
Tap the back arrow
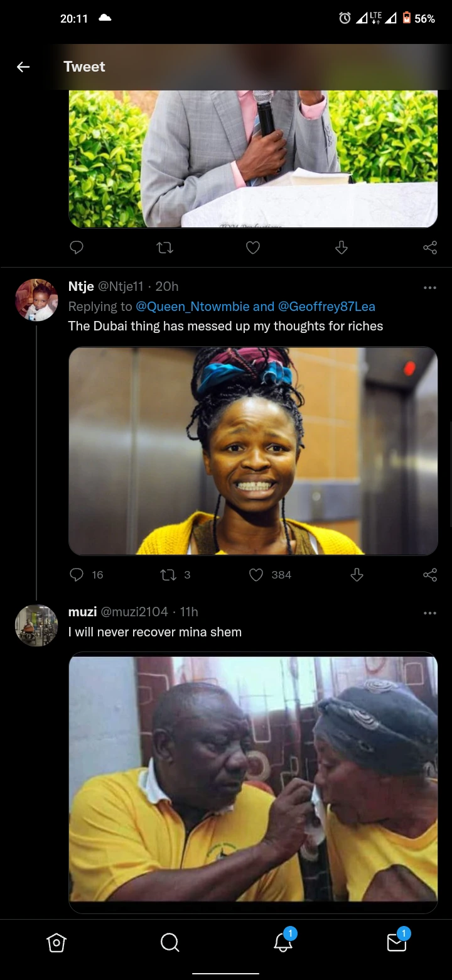[x=23, y=67]
